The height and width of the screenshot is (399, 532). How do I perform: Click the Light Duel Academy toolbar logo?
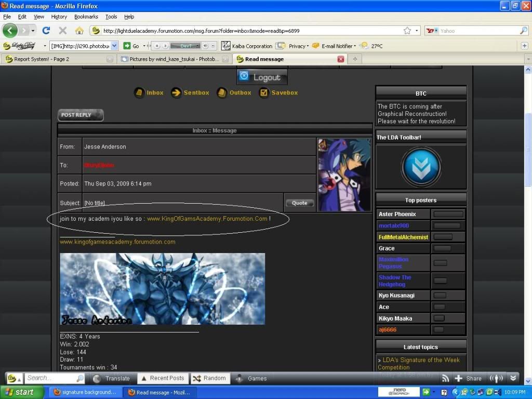coord(19,46)
